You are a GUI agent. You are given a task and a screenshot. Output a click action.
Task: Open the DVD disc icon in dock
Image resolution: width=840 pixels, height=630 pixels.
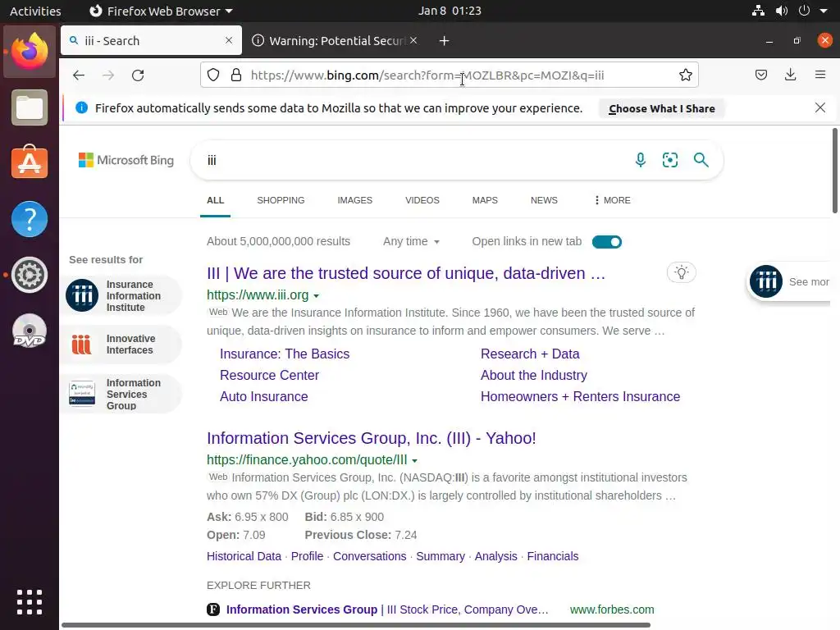click(x=30, y=331)
